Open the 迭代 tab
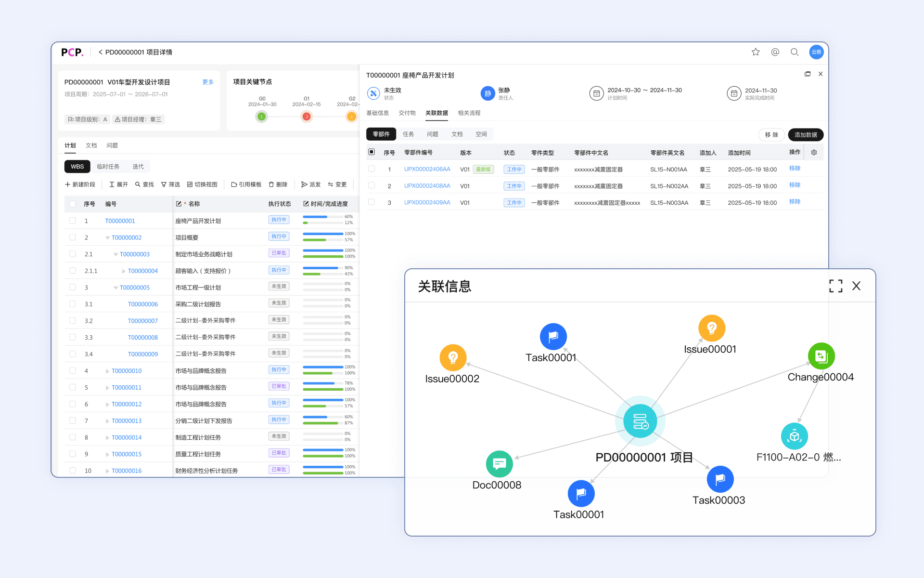Screen dimensions: 924x578 138,167
